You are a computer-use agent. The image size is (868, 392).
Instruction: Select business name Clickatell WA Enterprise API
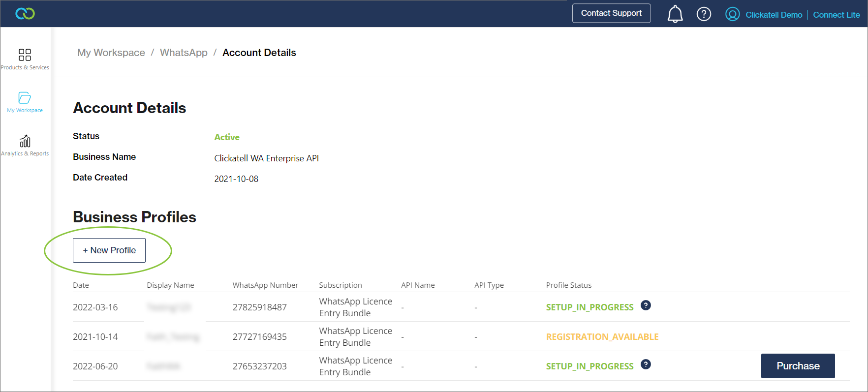point(267,158)
